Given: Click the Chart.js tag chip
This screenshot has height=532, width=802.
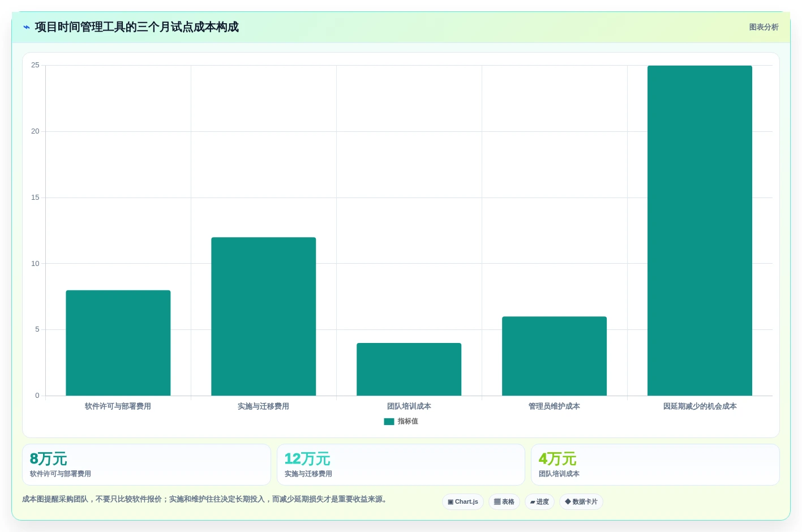Looking at the screenshot, I should pos(463,502).
